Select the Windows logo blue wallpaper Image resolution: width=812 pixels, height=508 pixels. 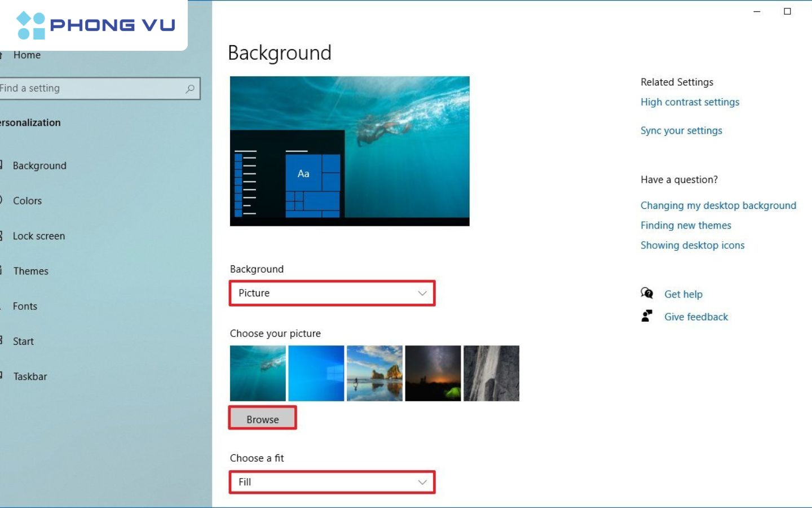coord(316,373)
